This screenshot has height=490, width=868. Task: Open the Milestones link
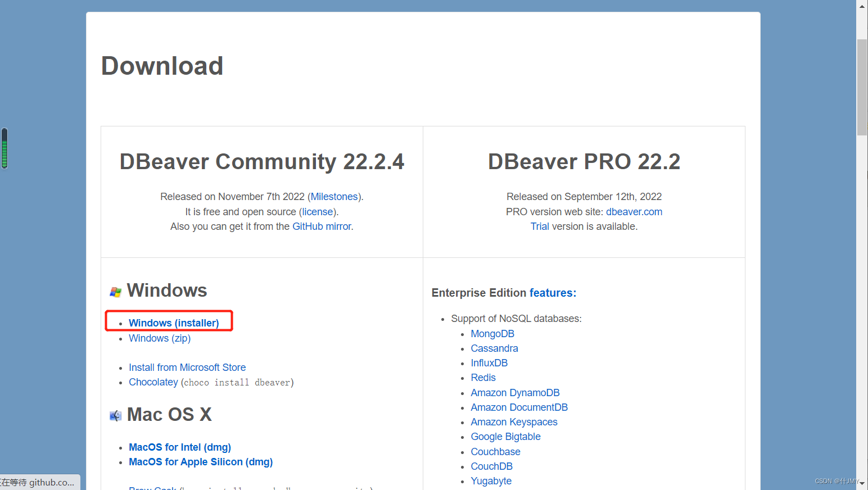(334, 196)
